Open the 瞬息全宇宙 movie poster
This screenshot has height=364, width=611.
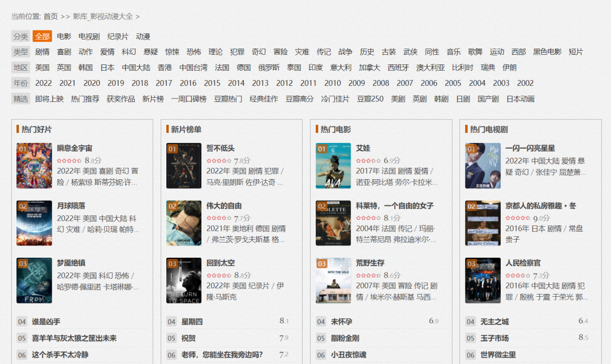34,166
